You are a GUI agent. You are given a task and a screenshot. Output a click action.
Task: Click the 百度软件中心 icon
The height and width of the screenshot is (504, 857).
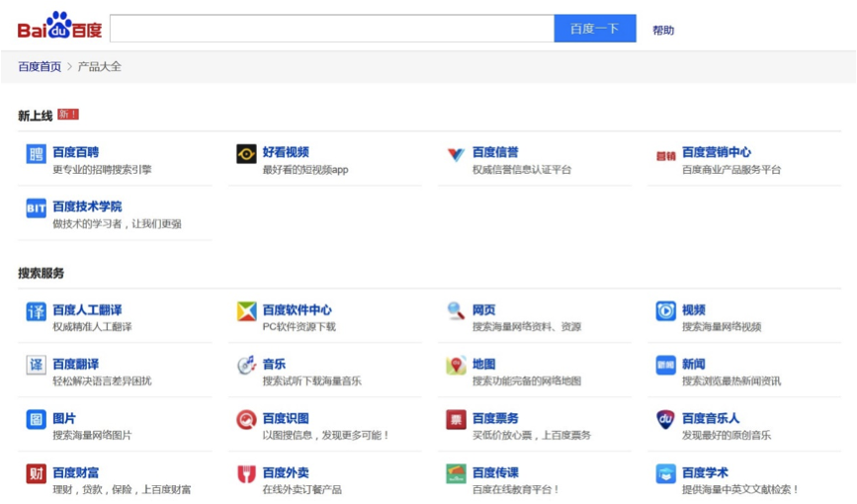click(246, 311)
